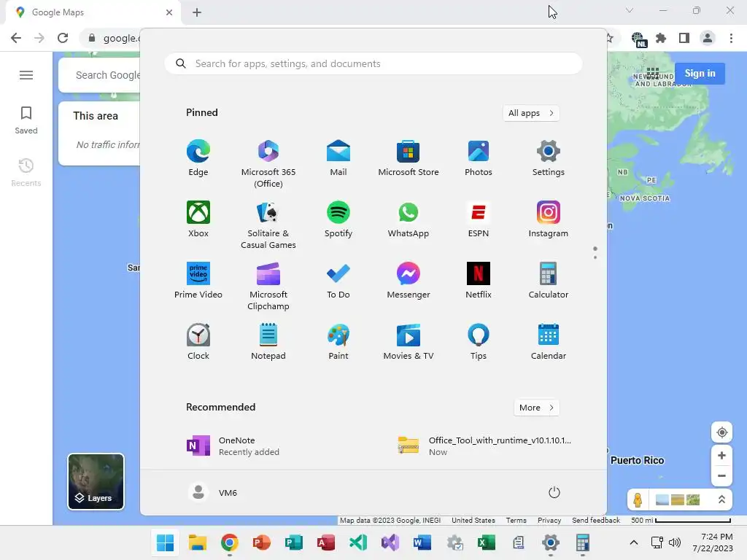Viewport: 747px width, 560px height.
Task: Show More recommended items
Action: [x=536, y=408]
